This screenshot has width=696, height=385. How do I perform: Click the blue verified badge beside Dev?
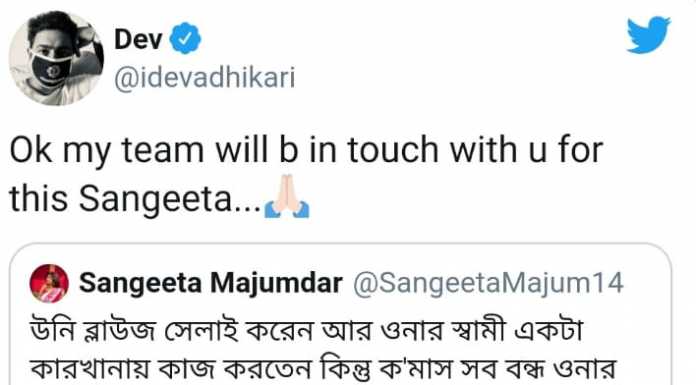click(x=186, y=39)
